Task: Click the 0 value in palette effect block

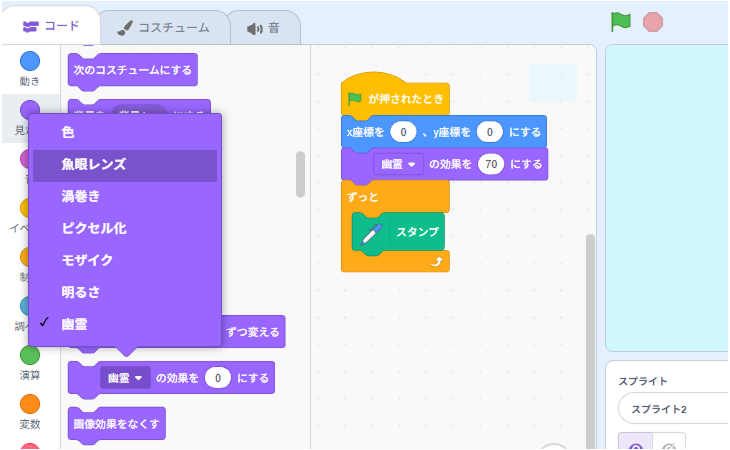Action: (217, 378)
